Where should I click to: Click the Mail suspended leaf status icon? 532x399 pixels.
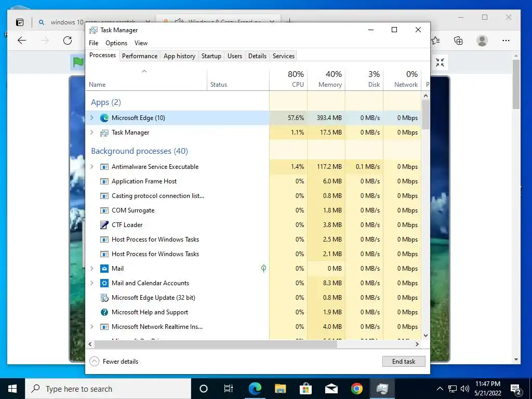[x=263, y=269]
